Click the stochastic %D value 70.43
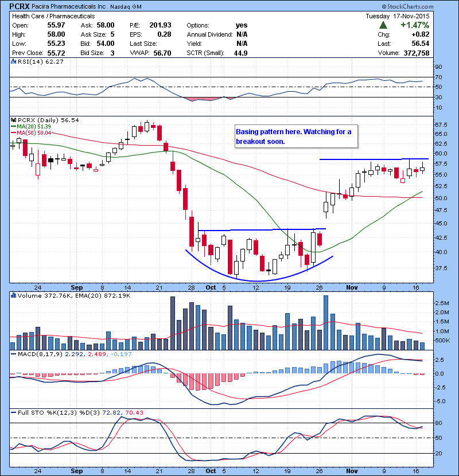This screenshot has height=476, width=459. 134,413
